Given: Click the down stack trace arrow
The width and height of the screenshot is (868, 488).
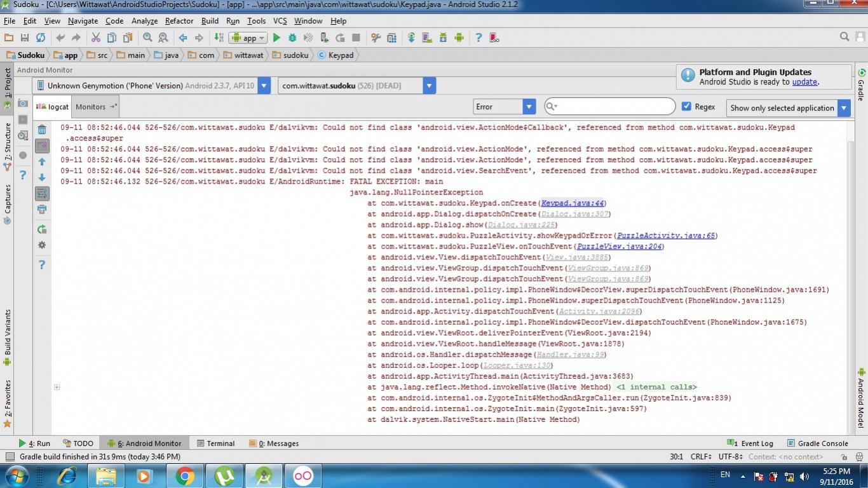Looking at the screenshot, I should (x=42, y=178).
